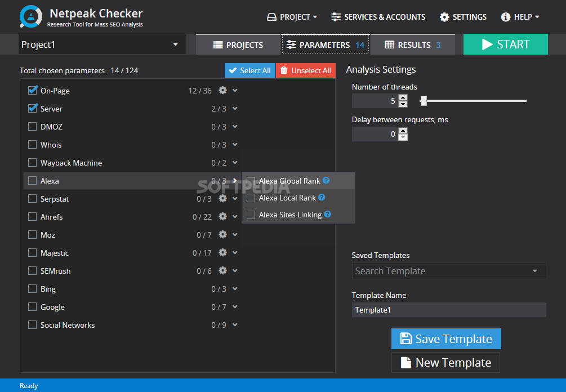Viewport: 566px width, 392px height.
Task: Check the Alexa category checkbox
Action: click(x=33, y=180)
